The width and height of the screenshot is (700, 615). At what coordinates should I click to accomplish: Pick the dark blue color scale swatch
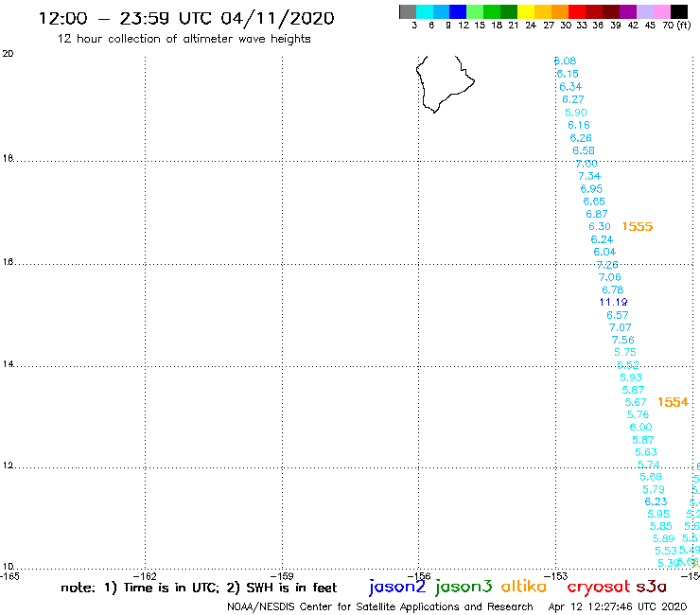pos(458,11)
